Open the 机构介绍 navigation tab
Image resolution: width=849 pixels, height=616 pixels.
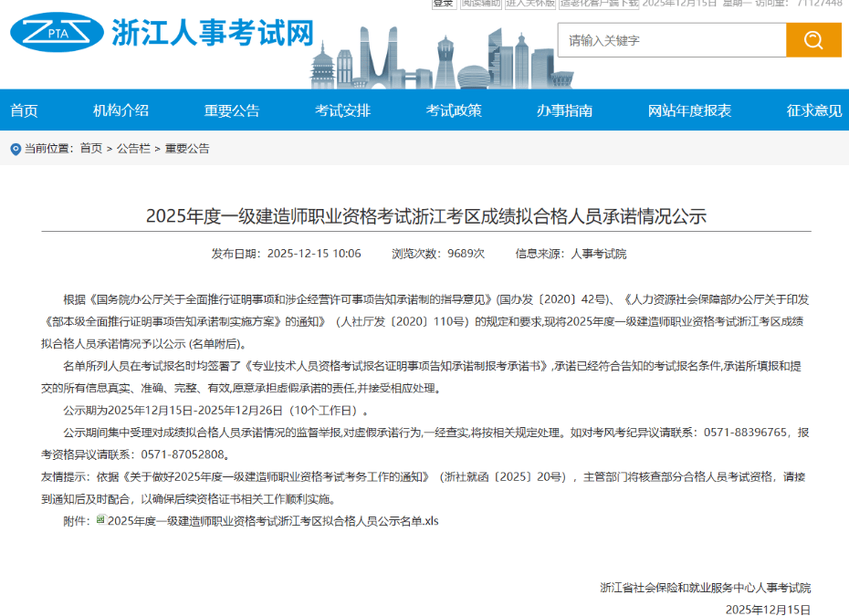(121, 110)
